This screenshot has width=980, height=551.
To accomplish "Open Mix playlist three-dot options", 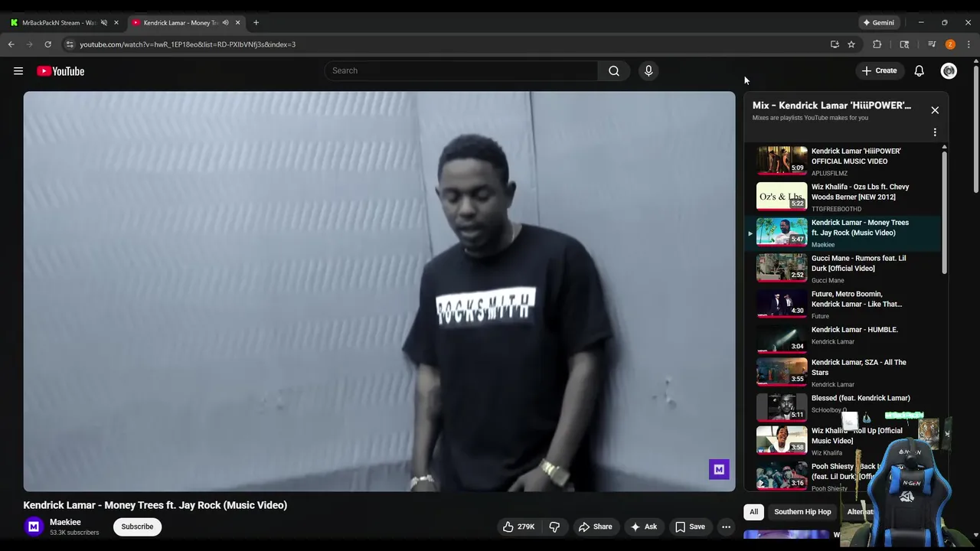I will pyautogui.click(x=935, y=132).
